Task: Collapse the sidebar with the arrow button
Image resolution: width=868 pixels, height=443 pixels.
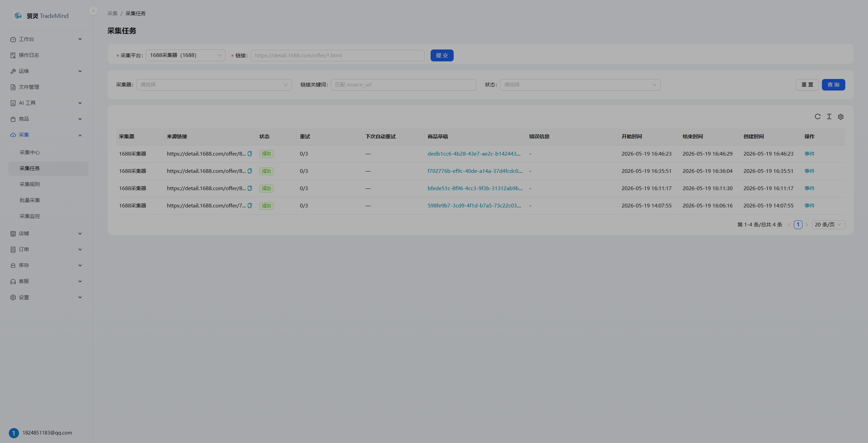Action: tap(93, 11)
